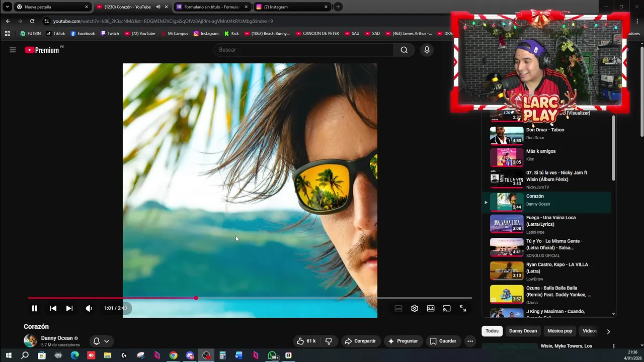644x362 pixels.
Task: Play Más k amigos by Klim
Action: 546,156
